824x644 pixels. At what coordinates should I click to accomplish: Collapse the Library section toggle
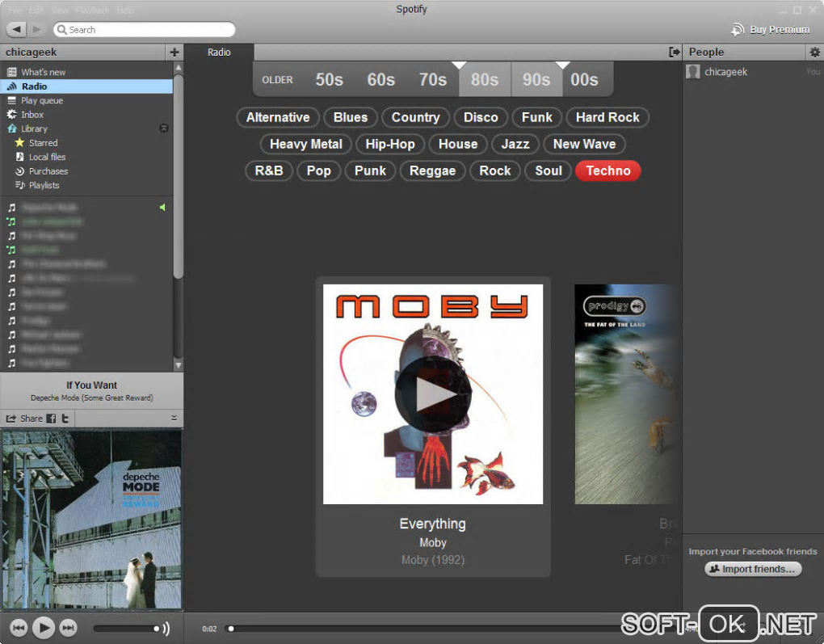(164, 128)
